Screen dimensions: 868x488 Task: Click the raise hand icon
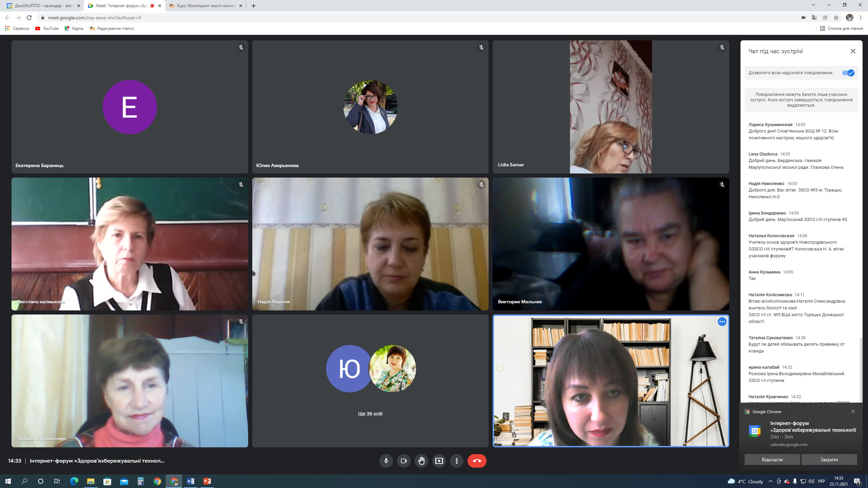[x=421, y=461]
